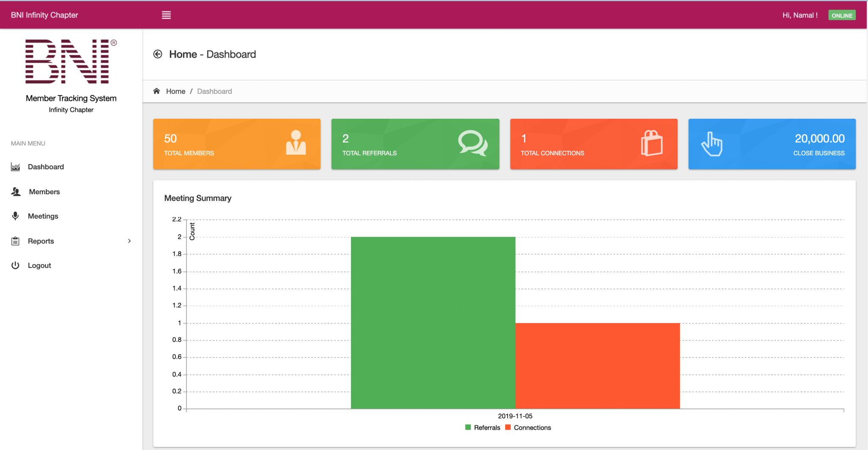Click the Logout power icon
This screenshot has height=450, width=868.
click(15, 266)
